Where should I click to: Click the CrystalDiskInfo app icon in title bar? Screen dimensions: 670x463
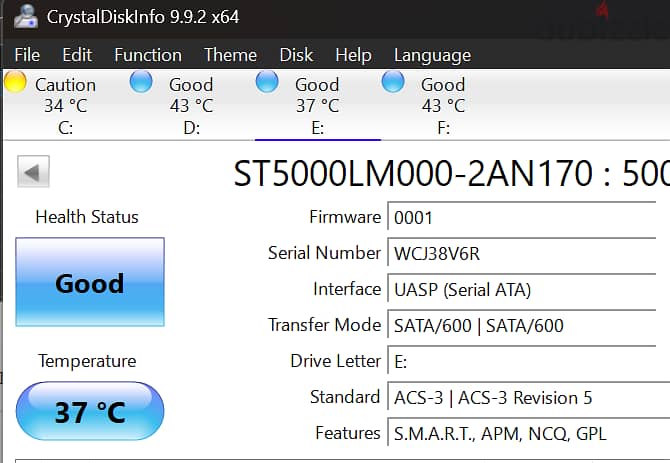pyautogui.click(x=25, y=17)
